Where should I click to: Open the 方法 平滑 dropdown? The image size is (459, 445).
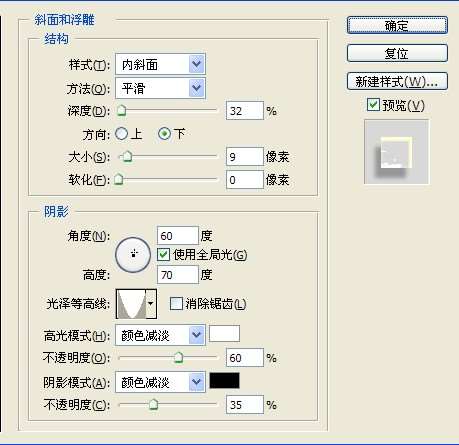tap(160, 88)
